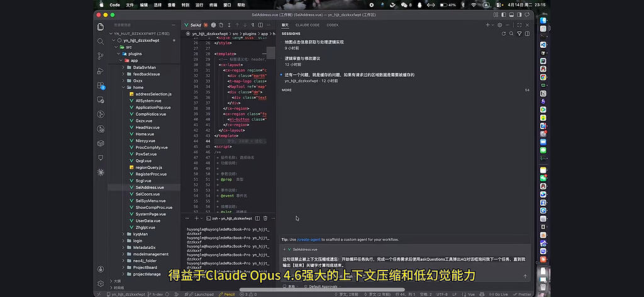Open the Explorer view in activity bar
Screen dimensions: 644x297
point(101,27)
